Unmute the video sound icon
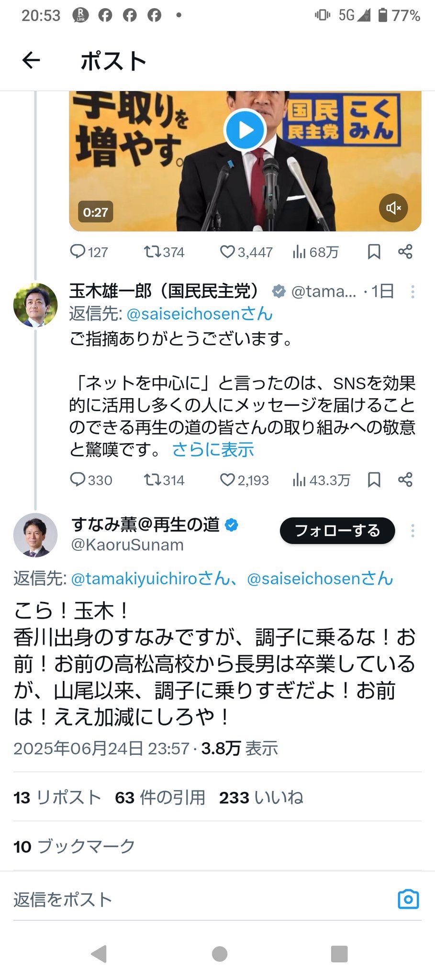This screenshot has height=980, width=435. click(x=393, y=208)
